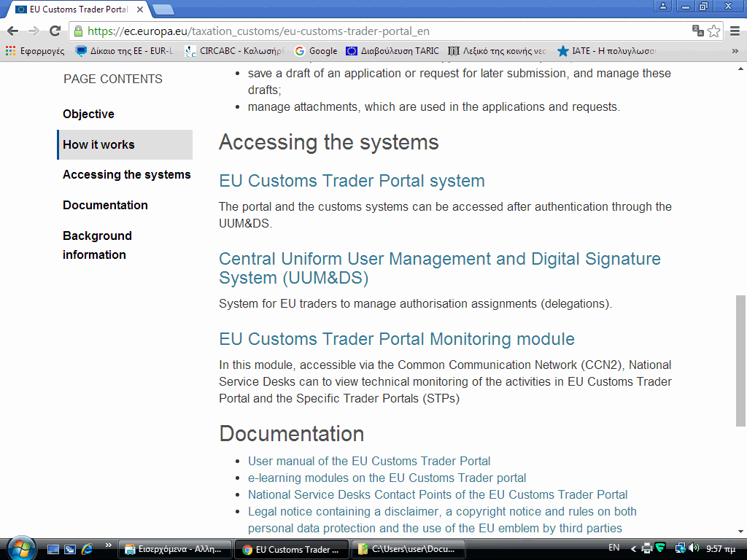
Task: Open the Εφαρμογές apps shortcut
Action: click(x=35, y=51)
